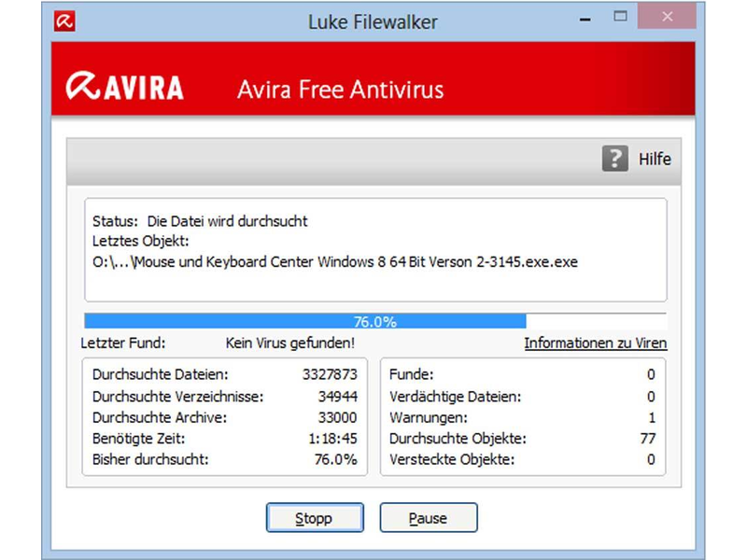Image resolution: width=747 pixels, height=560 pixels.
Task: Click the Durchsuchte Archive label
Action: pyautogui.click(x=160, y=417)
